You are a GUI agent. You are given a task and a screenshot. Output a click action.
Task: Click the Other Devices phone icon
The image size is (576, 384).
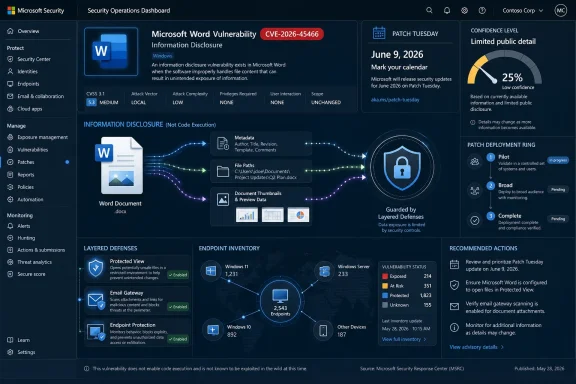point(323,330)
